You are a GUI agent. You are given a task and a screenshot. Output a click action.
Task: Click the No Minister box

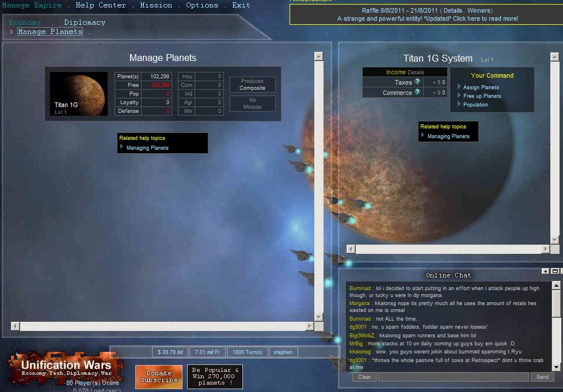tap(252, 104)
